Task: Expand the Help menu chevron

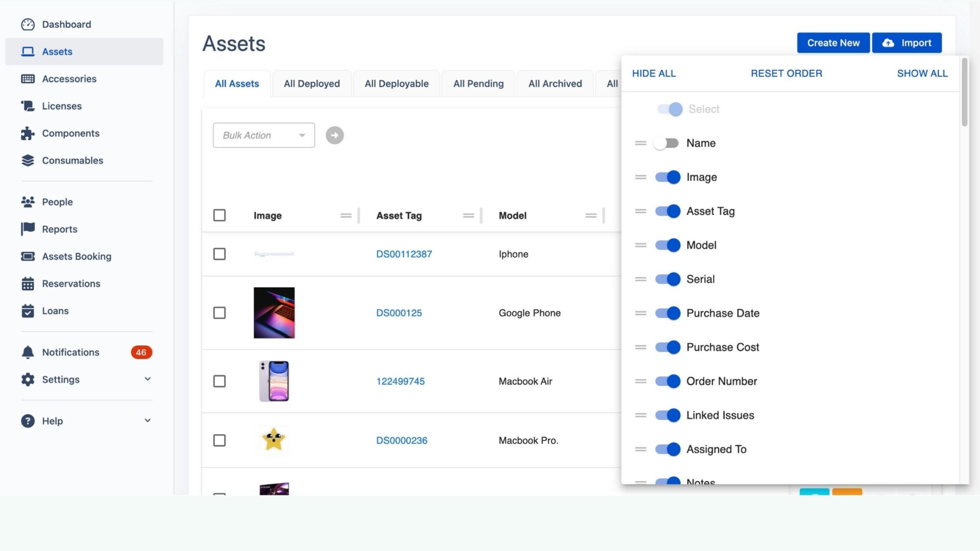Action: pyautogui.click(x=148, y=421)
